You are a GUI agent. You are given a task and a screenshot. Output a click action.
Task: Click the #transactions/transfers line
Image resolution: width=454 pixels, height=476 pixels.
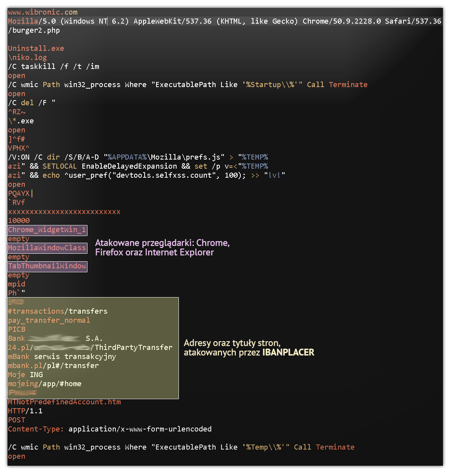click(58, 311)
